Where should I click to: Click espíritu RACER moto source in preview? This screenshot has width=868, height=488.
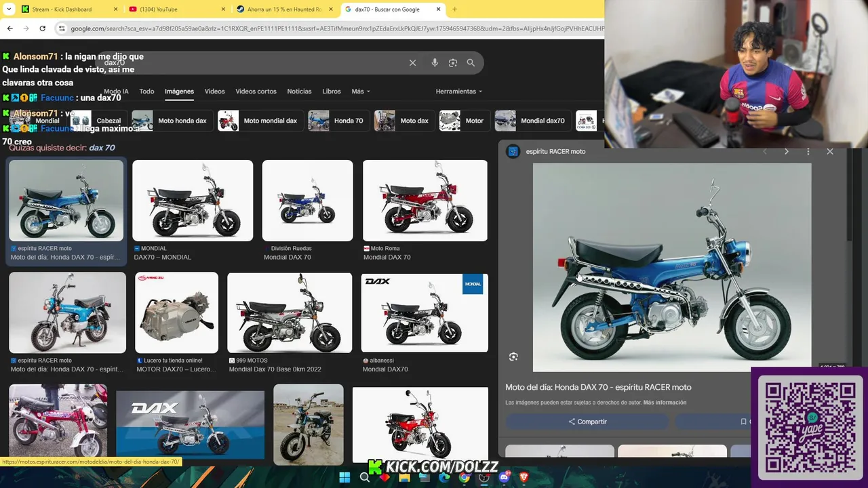coord(555,151)
